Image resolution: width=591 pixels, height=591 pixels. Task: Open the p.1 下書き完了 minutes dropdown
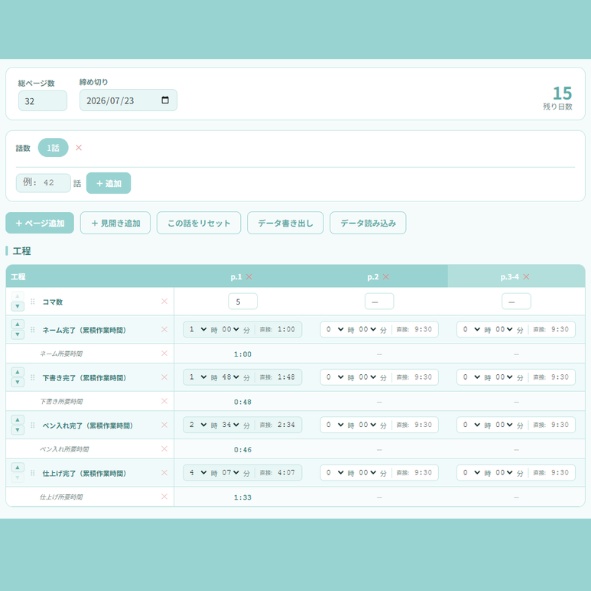[x=230, y=377]
